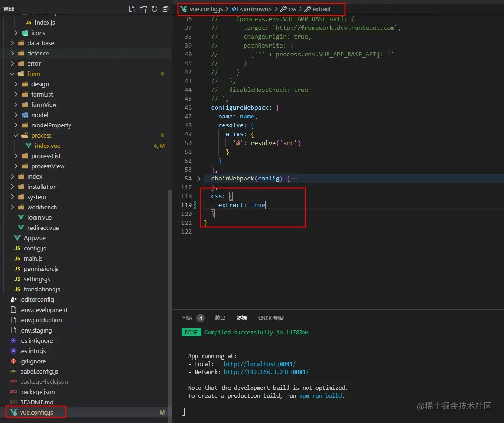Collapse the form folder
Screen dimensions: 504x423
34,74
